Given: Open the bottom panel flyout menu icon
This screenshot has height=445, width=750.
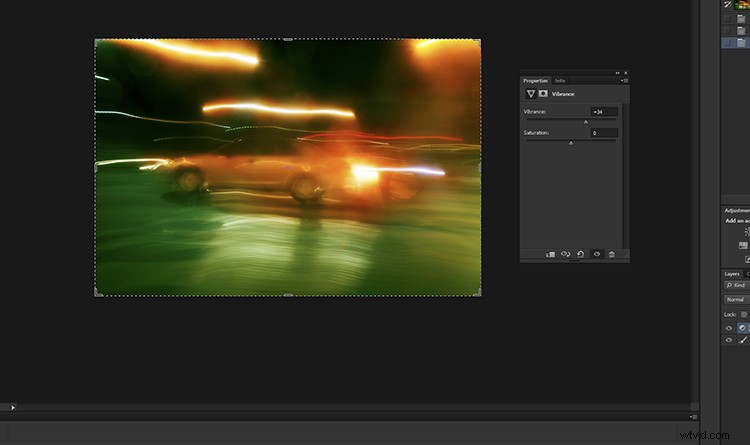Looking at the screenshot, I should [x=693, y=417].
